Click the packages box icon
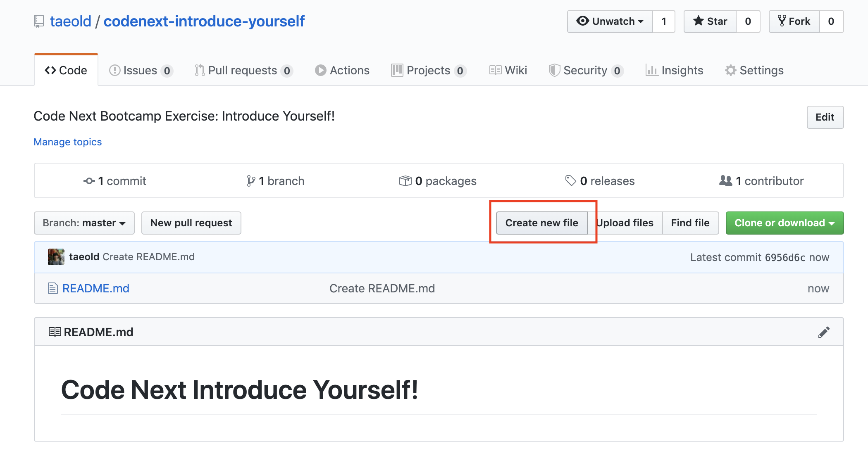868x465 pixels. click(405, 181)
